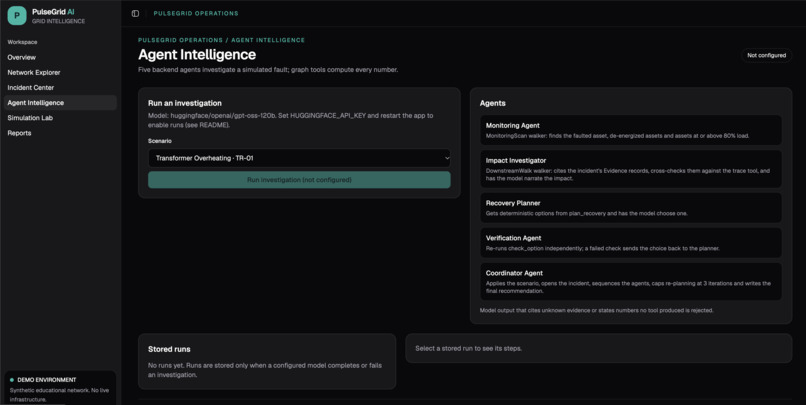Click the Workspace section label

tap(22, 42)
